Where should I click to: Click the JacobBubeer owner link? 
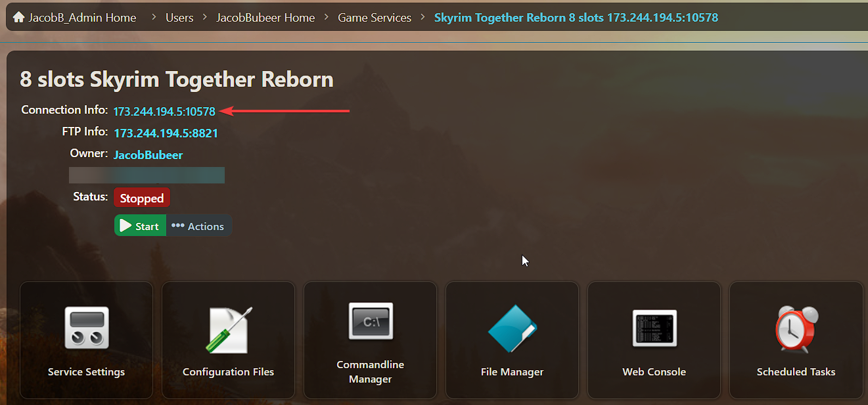(x=148, y=155)
